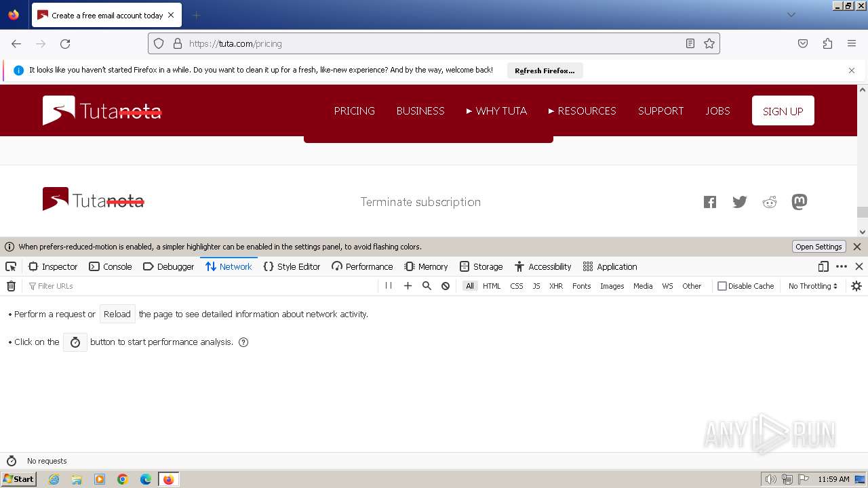Open the list all tabs dropdown arrow

coord(791,15)
